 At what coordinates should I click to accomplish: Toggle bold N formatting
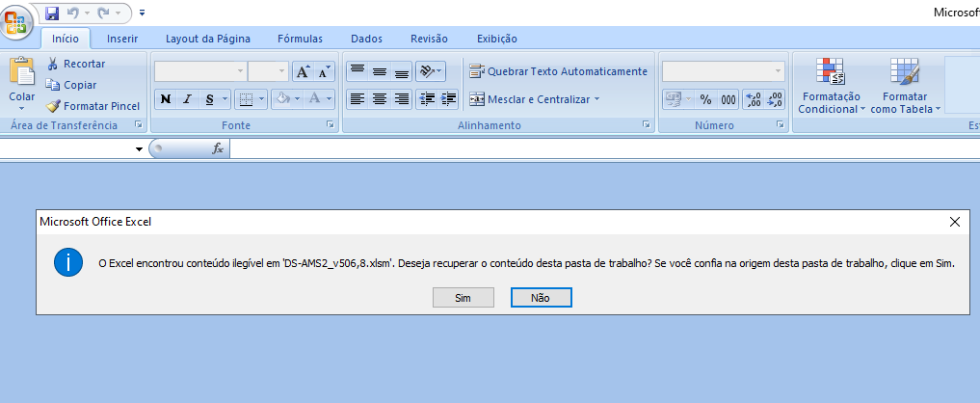pyautogui.click(x=165, y=98)
